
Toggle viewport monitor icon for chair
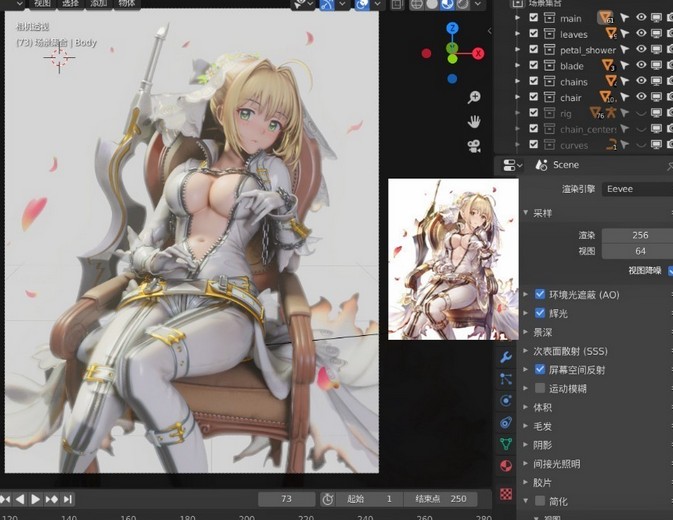click(x=656, y=97)
